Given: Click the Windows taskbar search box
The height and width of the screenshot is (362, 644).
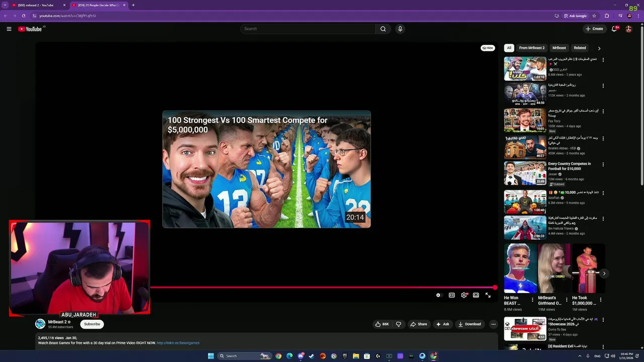Looking at the screenshot, I should pos(244,356).
